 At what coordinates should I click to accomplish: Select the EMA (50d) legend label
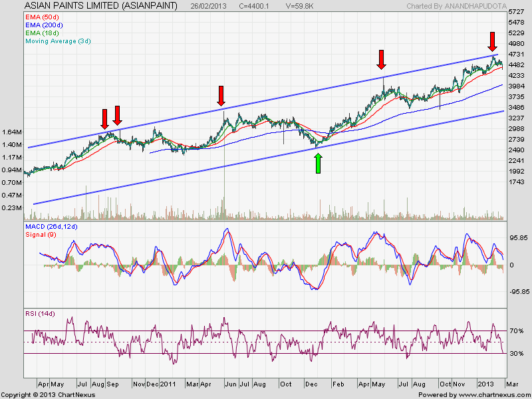coord(42,17)
